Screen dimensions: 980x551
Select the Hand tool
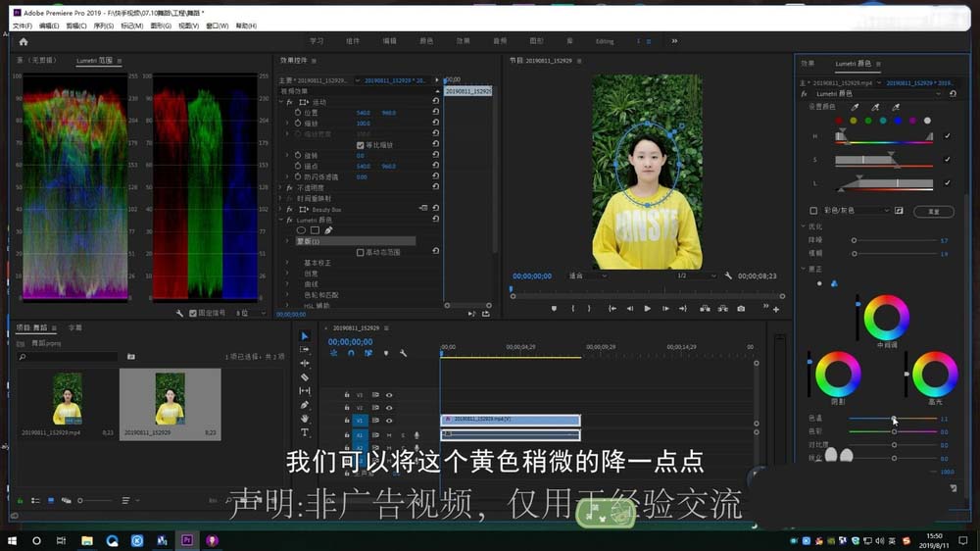click(x=305, y=419)
